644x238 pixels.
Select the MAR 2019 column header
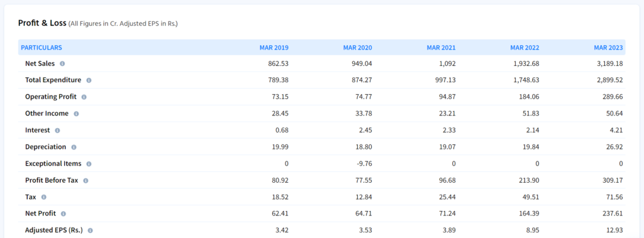pyautogui.click(x=274, y=48)
